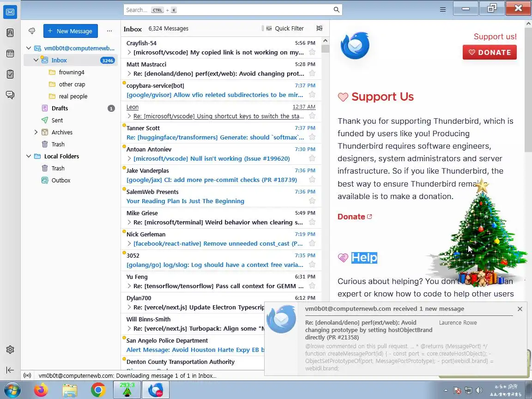Close the new message notification popup

click(x=520, y=309)
